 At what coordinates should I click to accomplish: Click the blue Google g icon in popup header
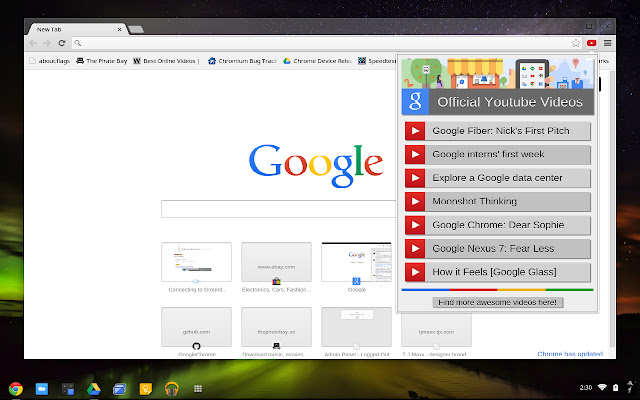coord(416,102)
